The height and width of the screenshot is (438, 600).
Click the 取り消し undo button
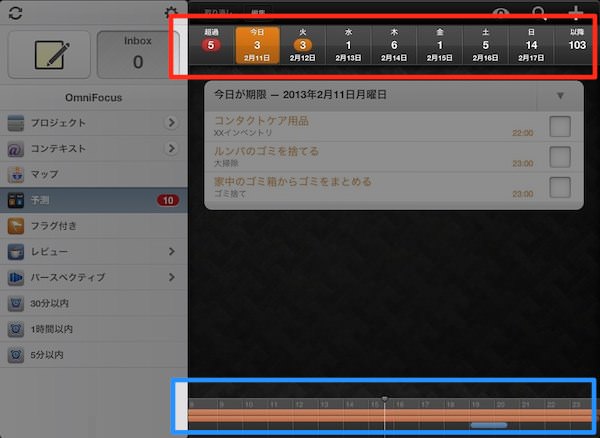(217, 13)
